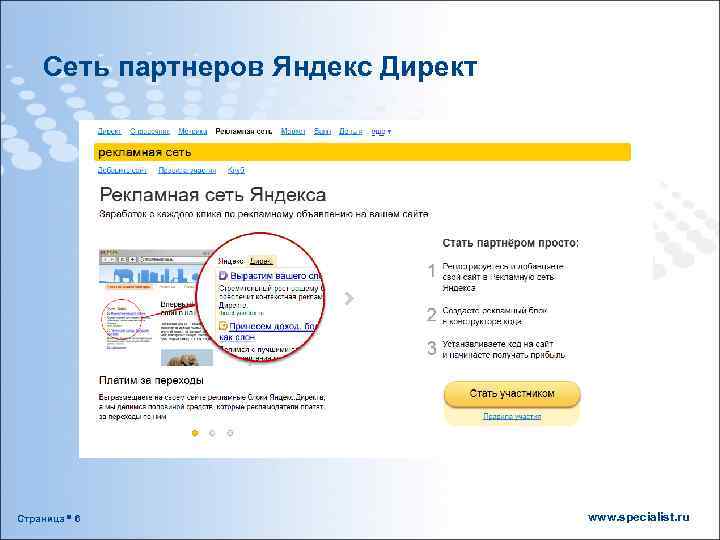Image resolution: width=720 pixels, height=540 pixels.
Task: Click the Стать партнёром просто heading
Action: coord(511,243)
